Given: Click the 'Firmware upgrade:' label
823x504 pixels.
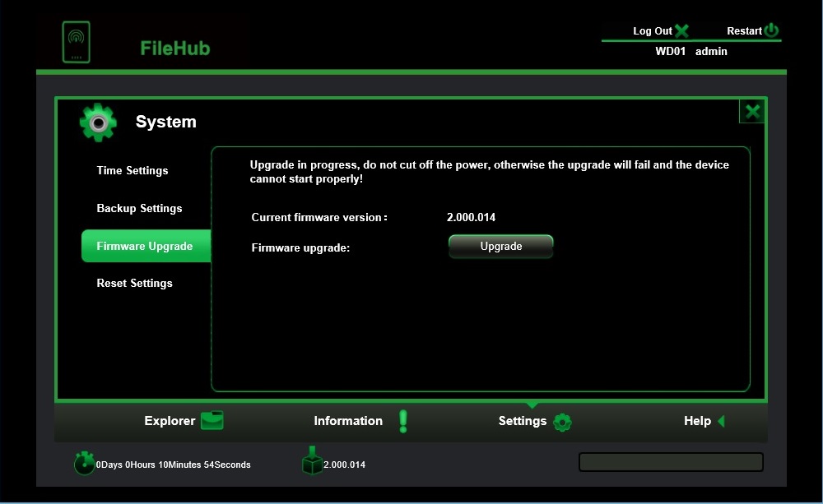Looking at the screenshot, I should [x=300, y=247].
